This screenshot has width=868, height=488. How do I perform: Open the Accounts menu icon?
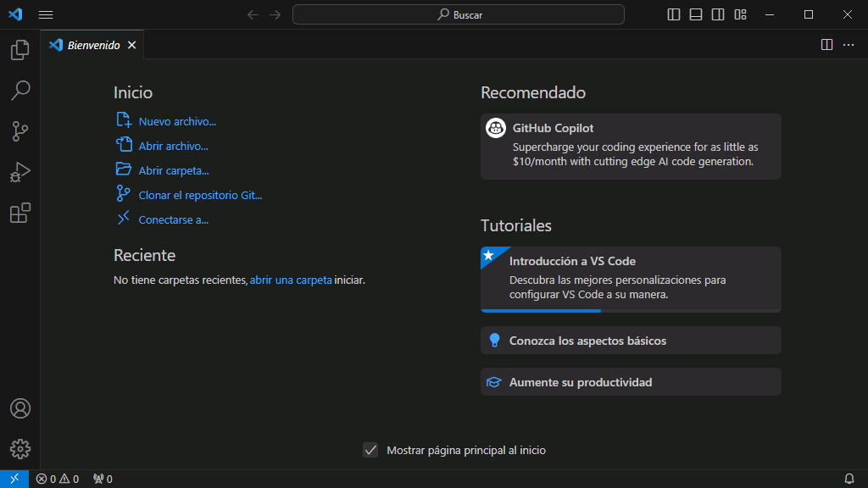20,408
